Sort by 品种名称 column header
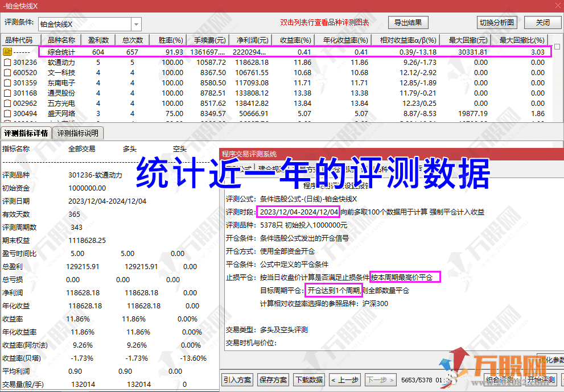564x392 pixels. [61, 40]
